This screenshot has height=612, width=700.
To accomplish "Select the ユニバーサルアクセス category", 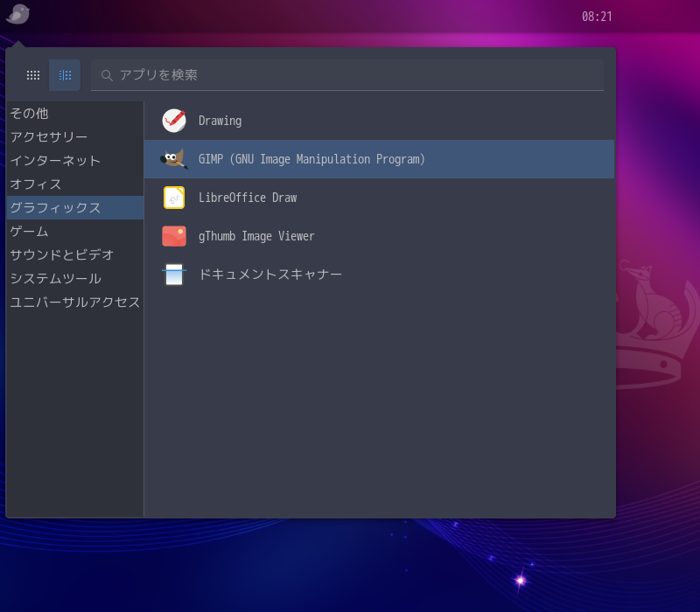I will (75, 302).
